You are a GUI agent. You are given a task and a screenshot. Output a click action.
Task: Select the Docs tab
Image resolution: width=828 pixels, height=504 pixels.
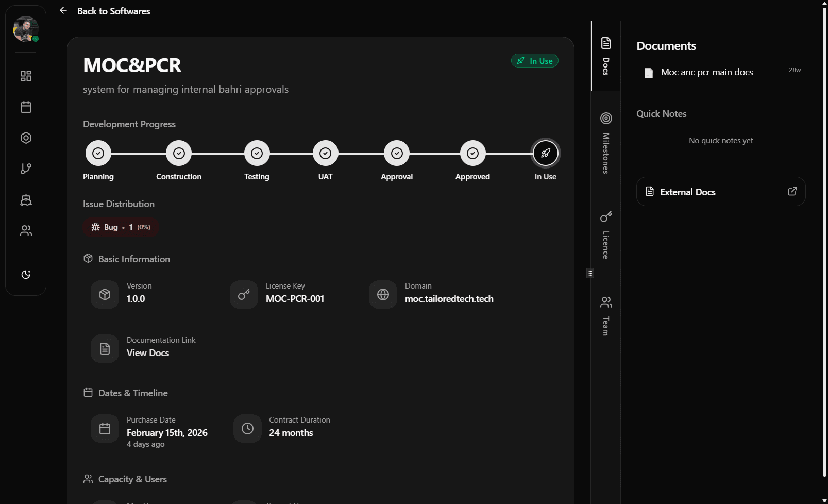(605, 57)
